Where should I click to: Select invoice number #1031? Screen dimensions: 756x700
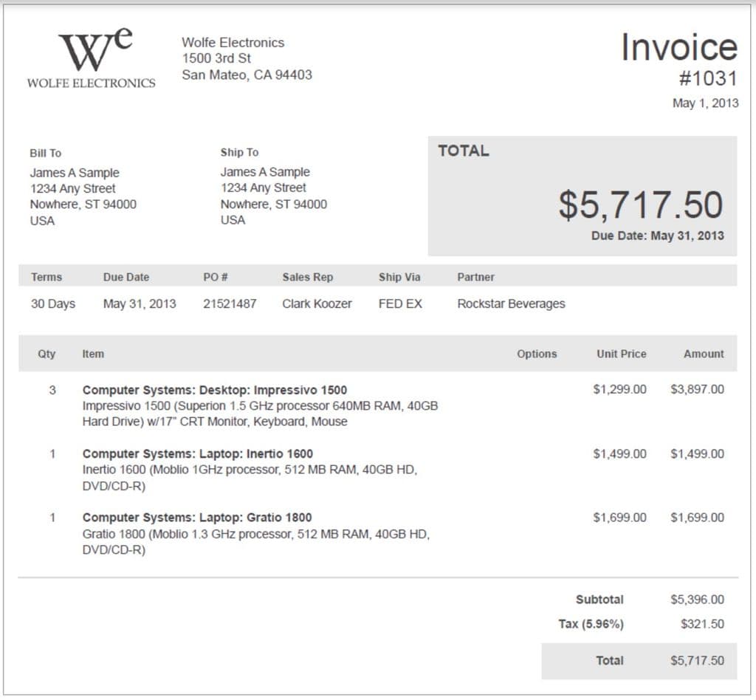708,78
